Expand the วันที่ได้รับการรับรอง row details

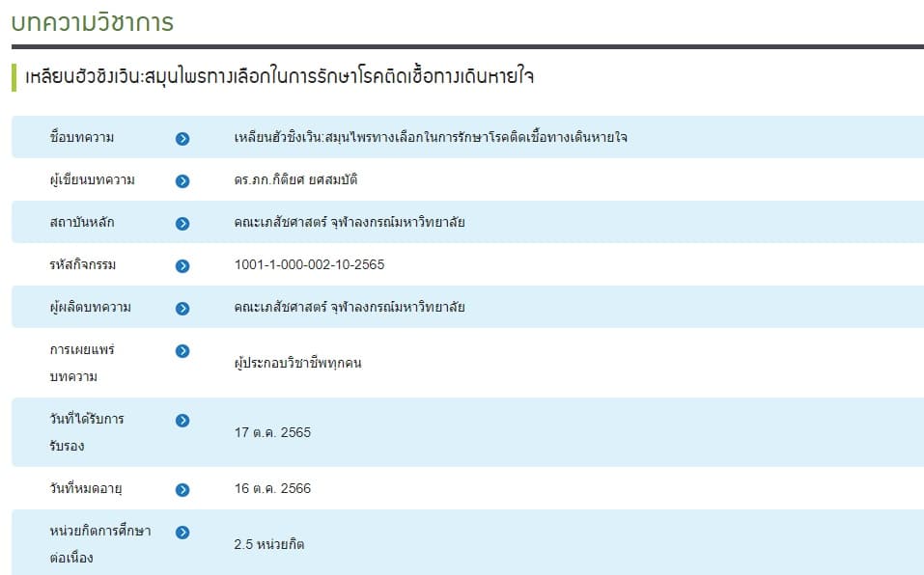click(182, 421)
